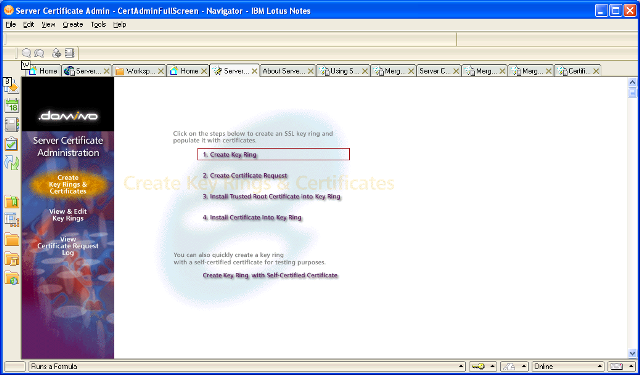Click the security key status icon

point(478,366)
